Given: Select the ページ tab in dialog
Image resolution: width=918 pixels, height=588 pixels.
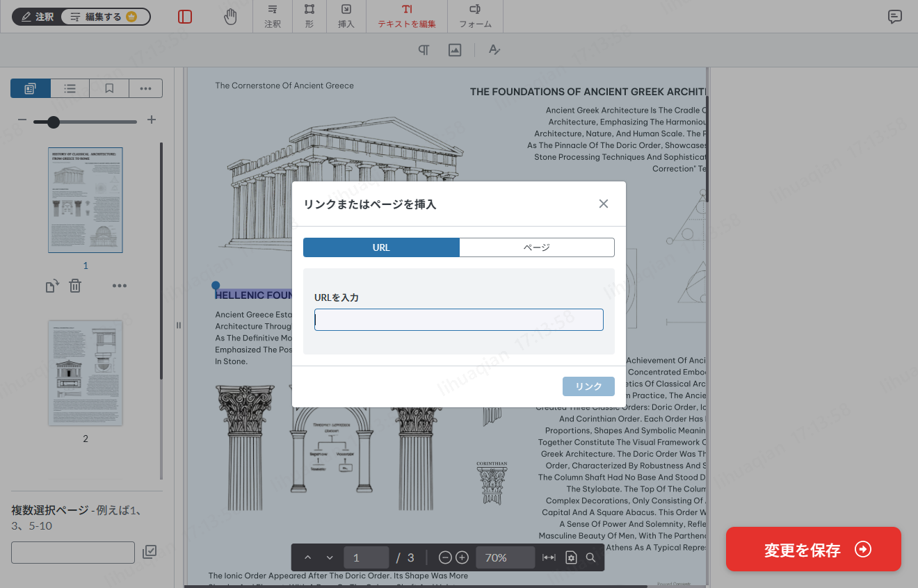Looking at the screenshot, I should click(537, 247).
